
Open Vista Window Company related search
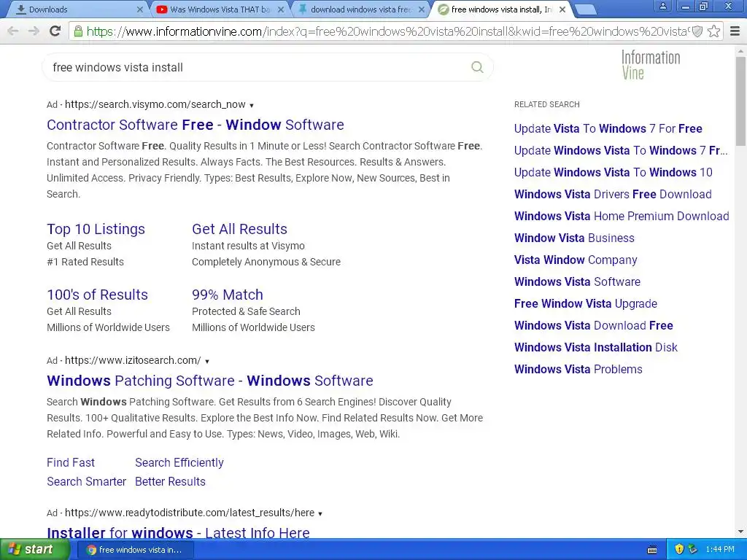pos(576,260)
